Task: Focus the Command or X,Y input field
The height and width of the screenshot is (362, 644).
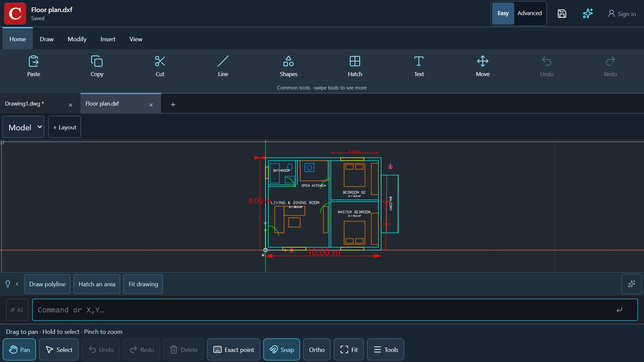Action: point(335,310)
